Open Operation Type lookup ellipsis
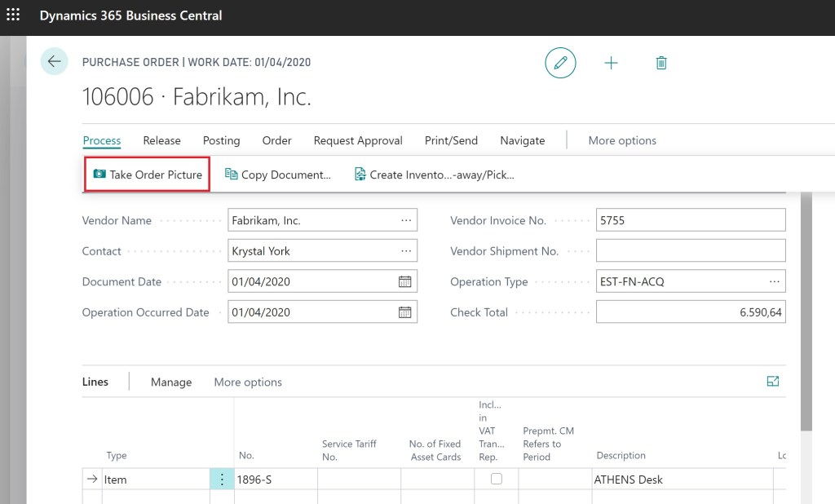The image size is (835, 504). [774, 282]
